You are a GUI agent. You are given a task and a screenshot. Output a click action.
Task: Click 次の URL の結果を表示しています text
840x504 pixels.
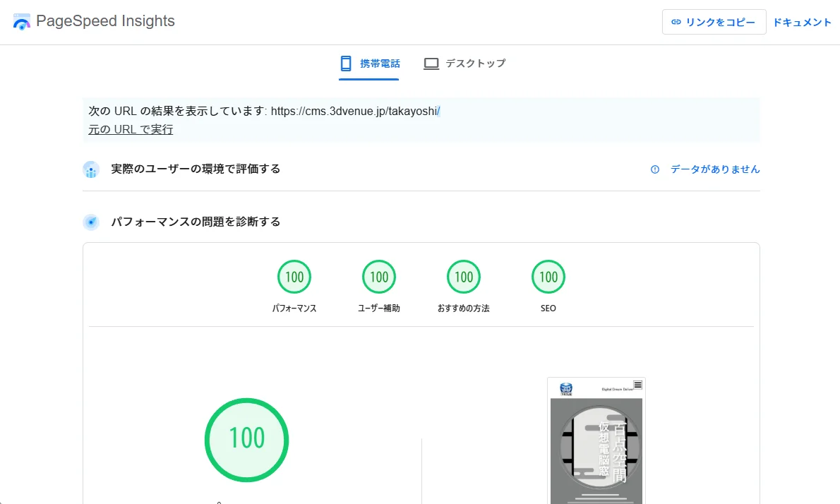[x=177, y=112]
